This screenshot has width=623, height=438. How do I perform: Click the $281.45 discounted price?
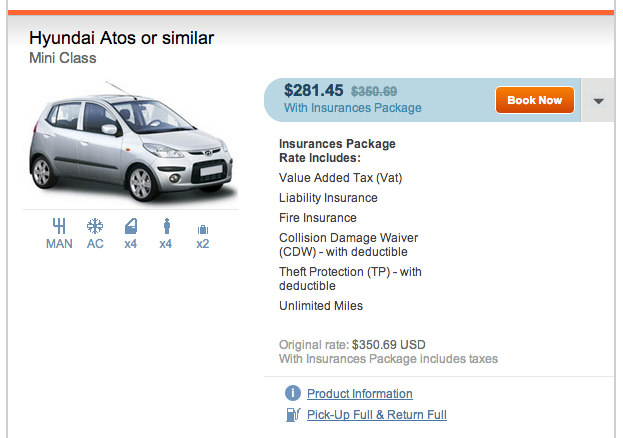click(313, 91)
